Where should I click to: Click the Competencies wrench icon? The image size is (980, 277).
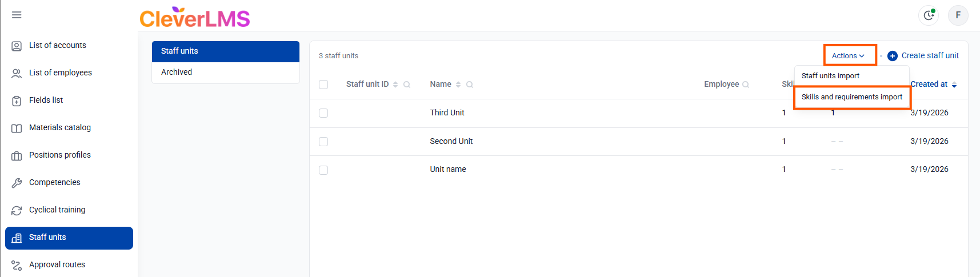[17, 183]
